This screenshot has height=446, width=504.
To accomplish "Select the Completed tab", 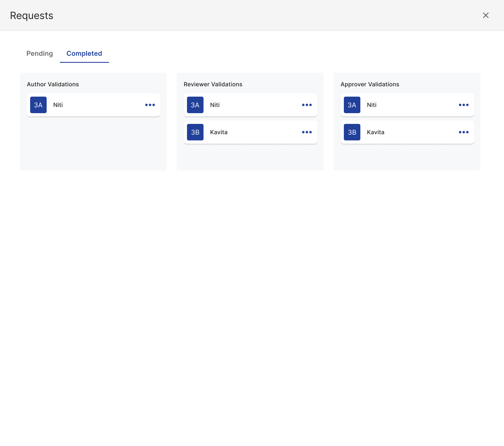I will point(84,53).
